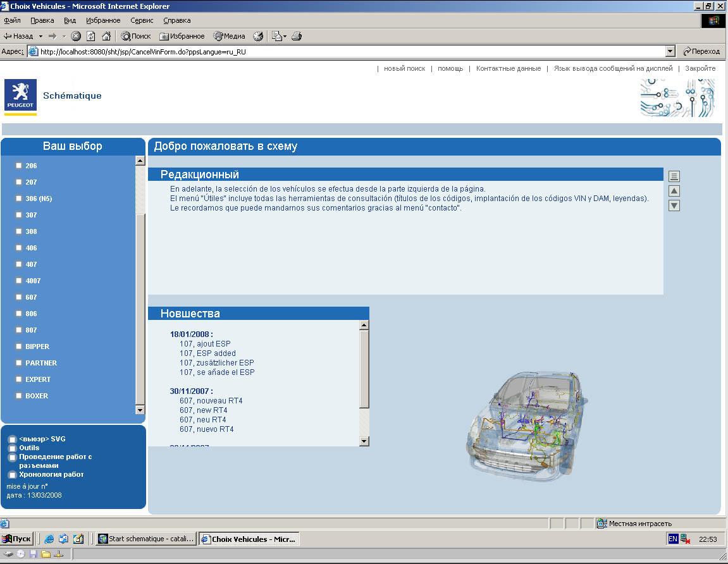Open the 'Контактные данные' link

click(508, 68)
